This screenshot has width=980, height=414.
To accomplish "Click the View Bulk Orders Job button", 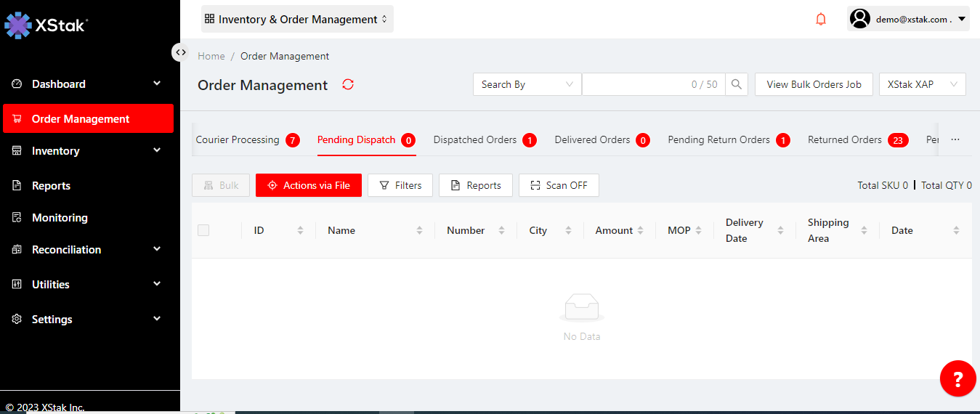I will 814,84.
